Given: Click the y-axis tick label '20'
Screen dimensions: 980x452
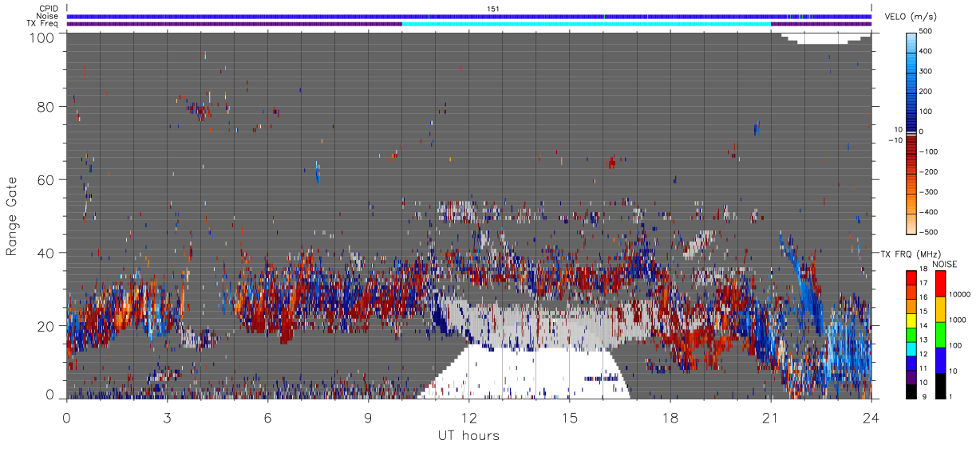Looking at the screenshot, I should [46, 325].
